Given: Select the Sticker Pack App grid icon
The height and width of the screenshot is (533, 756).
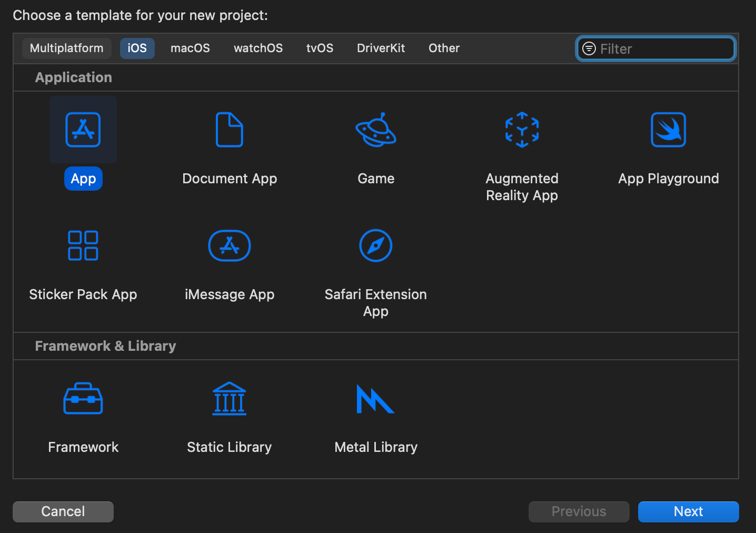Looking at the screenshot, I should click(83, 245).
